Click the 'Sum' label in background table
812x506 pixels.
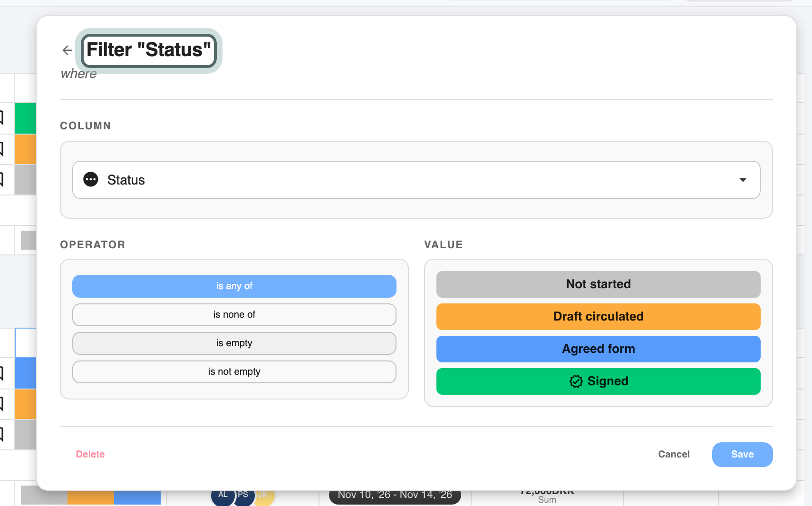tap(547, 500)
